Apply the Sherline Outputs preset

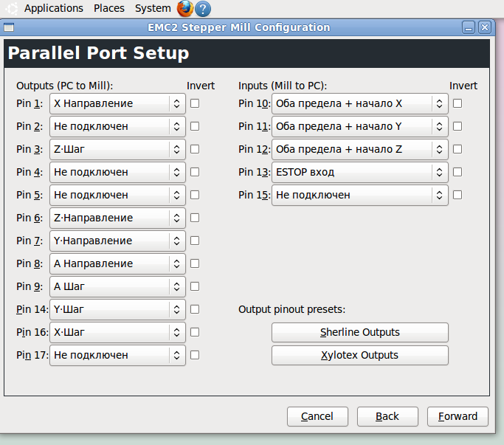[x=360, y=332]
